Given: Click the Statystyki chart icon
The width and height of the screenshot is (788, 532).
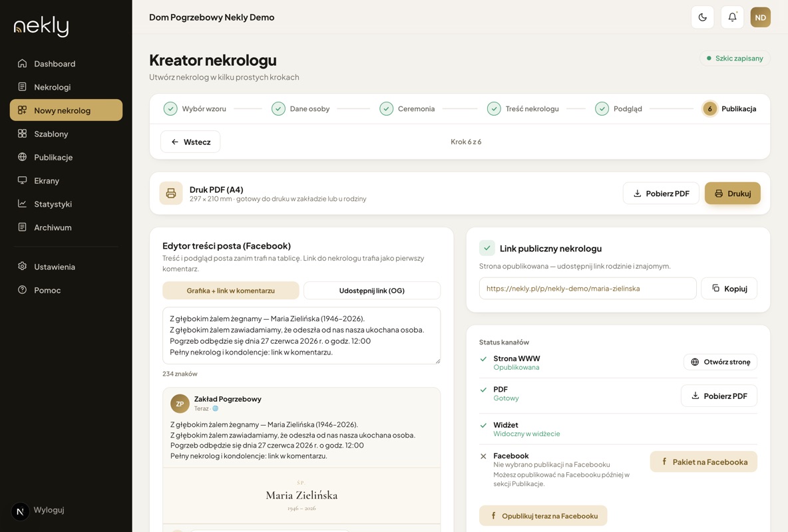Looking at the screenshot, I should [22, 203].
